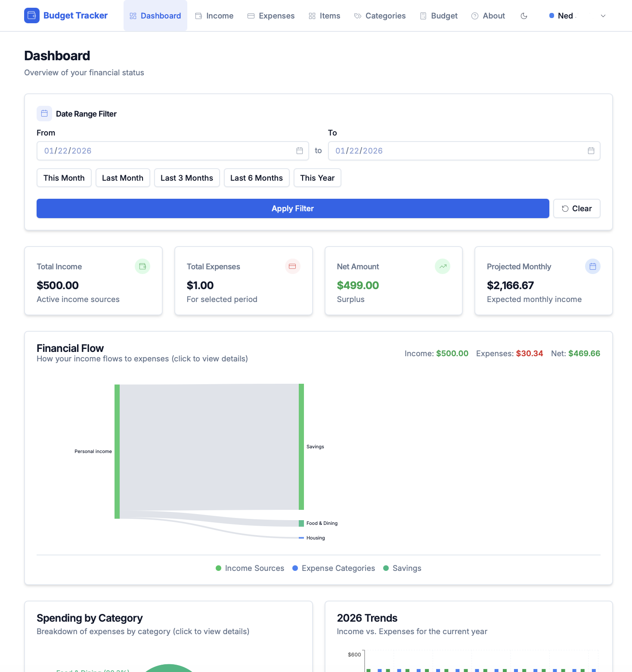Click the Total Income wallet icon
The height and width of the screenshot is (672, 632).
click(143, 266)
